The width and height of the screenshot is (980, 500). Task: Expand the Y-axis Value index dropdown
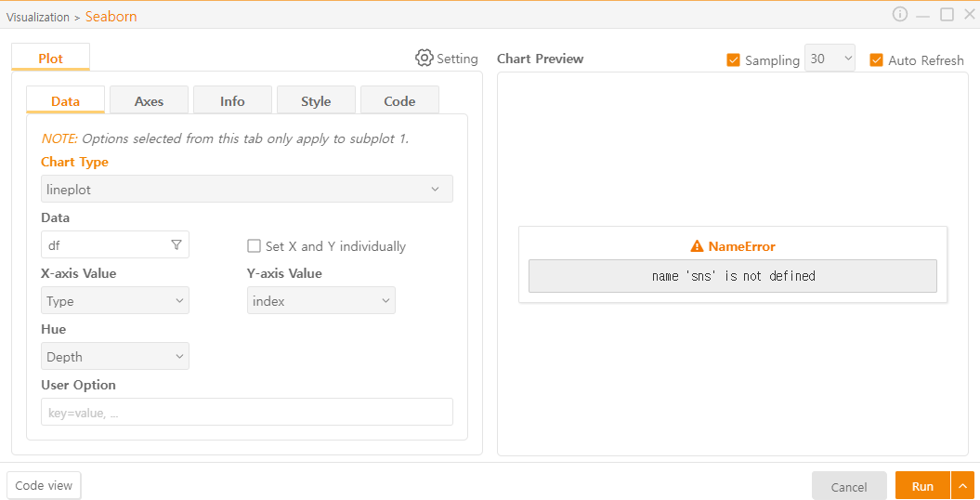(x=321, y=300)
